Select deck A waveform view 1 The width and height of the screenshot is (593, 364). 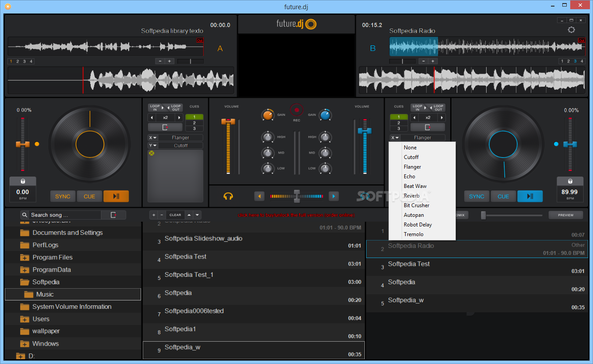[x=11, y=61]
